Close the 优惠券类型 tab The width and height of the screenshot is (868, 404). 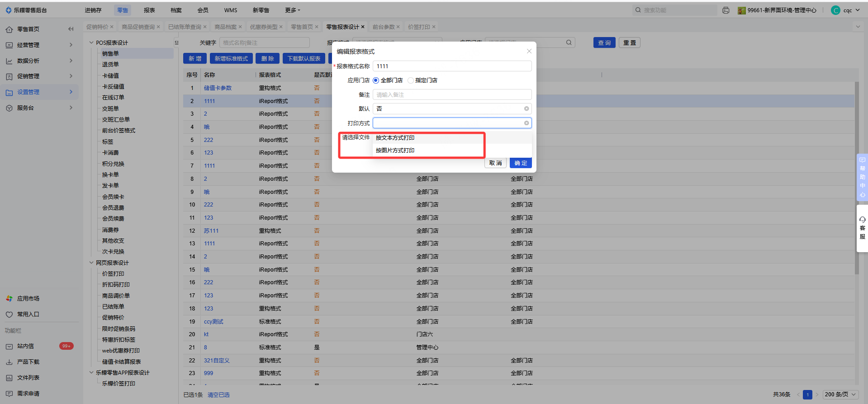click(x=281, y=27)
